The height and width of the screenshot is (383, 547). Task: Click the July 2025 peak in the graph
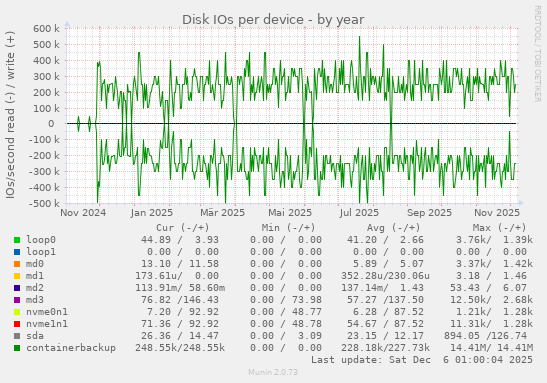coord(360,37)
